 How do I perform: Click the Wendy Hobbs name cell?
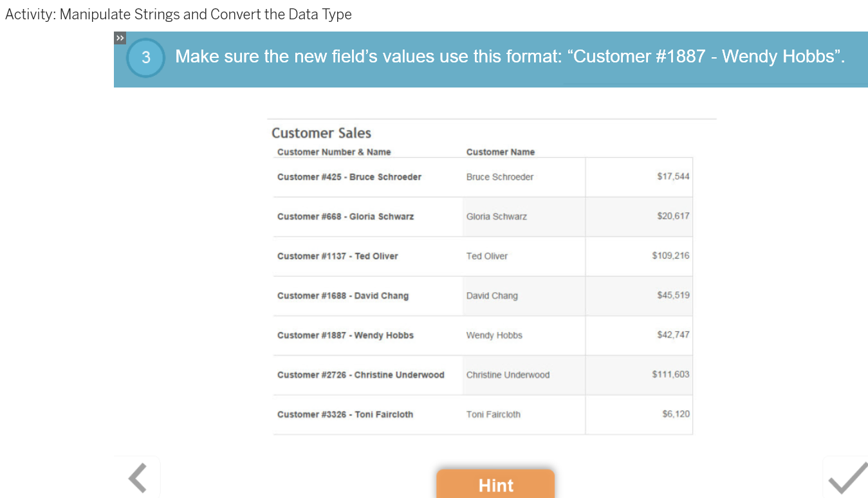click(494, 335)
